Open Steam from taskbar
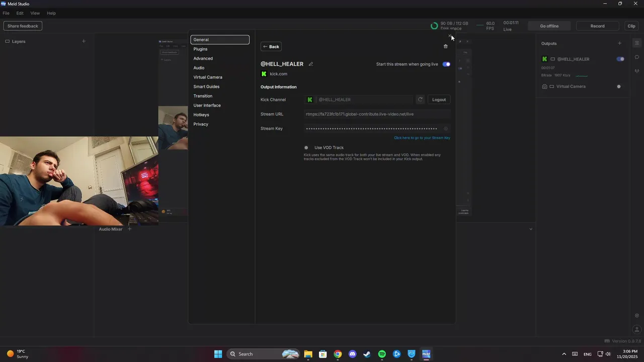The image size is (644, 362). (x=367, y=354)
